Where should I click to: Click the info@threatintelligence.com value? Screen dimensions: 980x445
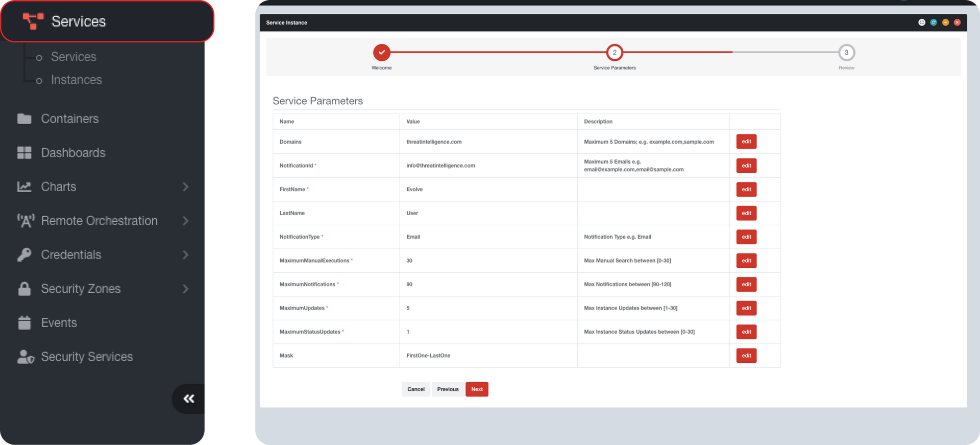click(x=440, y=166)
